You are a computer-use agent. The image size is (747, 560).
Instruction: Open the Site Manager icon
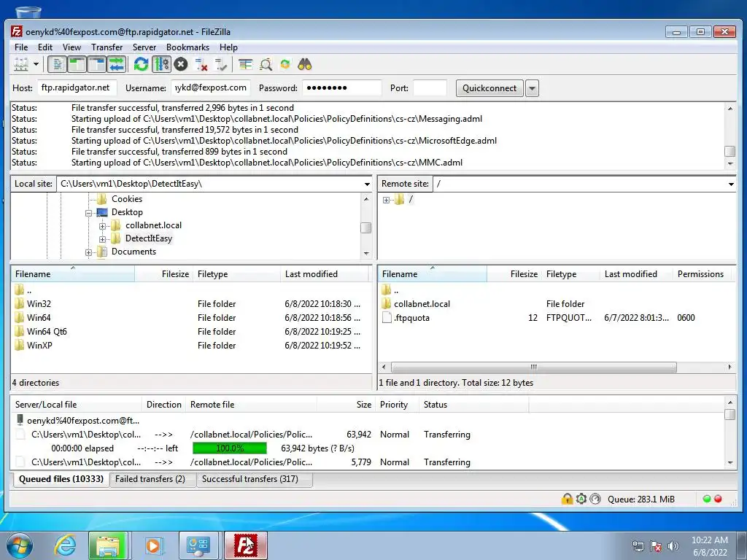(x=21, y=64)
